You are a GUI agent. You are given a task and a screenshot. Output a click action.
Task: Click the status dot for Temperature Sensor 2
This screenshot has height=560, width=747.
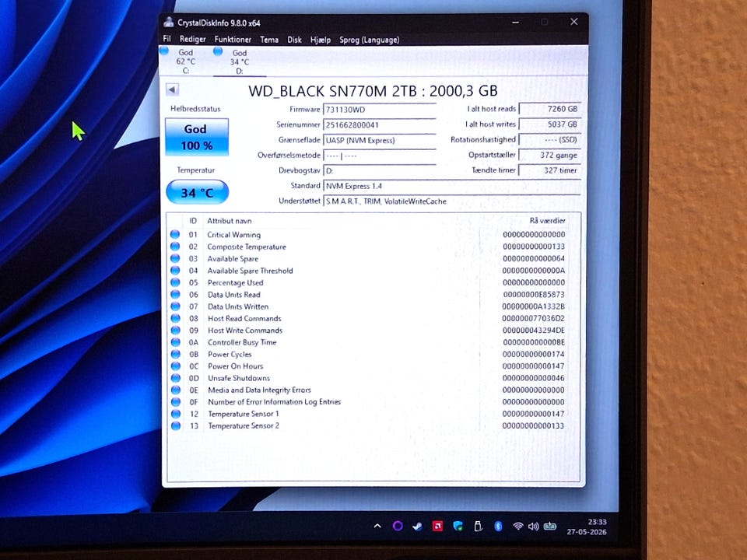[x=176, y=425]
